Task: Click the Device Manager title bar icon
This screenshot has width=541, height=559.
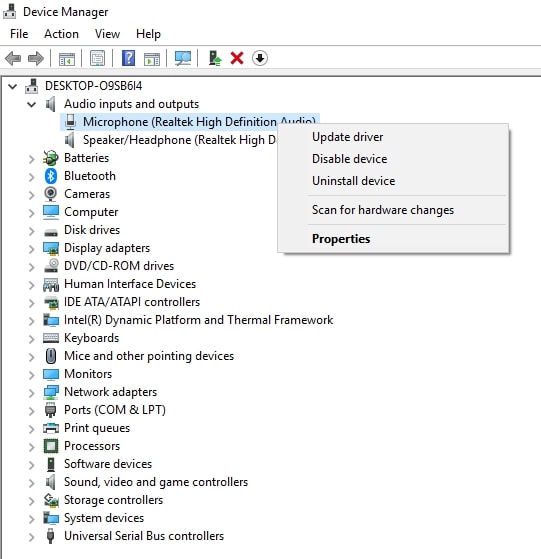Action: coord(10,11)
